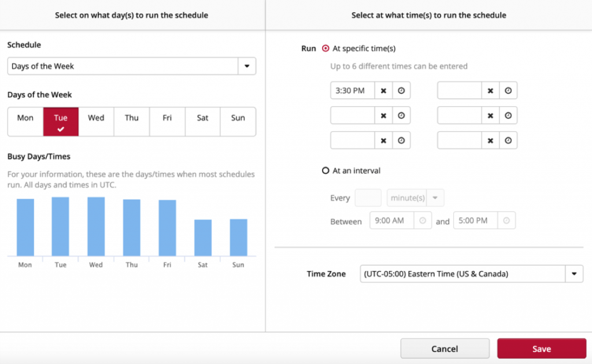This screenshot has width=592, height=364.
Task: Toggle Fri in Days of the Week
Action: pos(167,121)
